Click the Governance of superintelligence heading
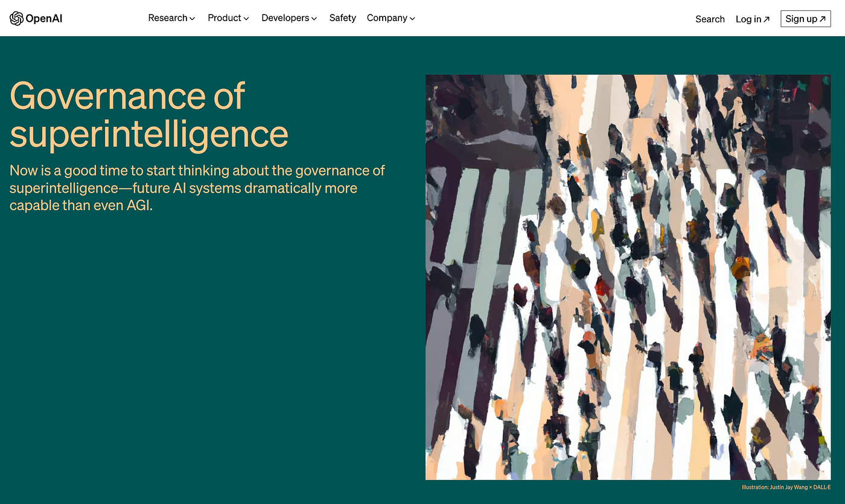 pyautogui.click(x=149, y=115)
